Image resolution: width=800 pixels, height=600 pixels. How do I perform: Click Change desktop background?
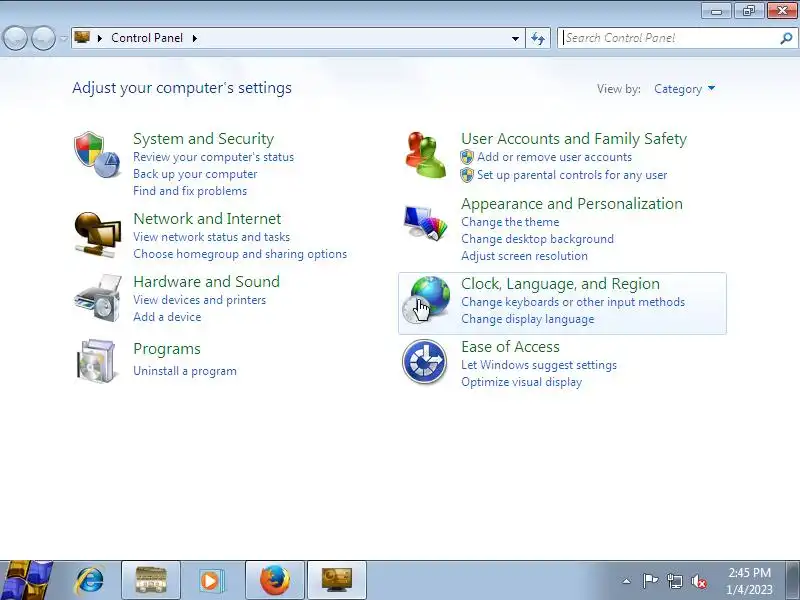click(x=537, y=239)
